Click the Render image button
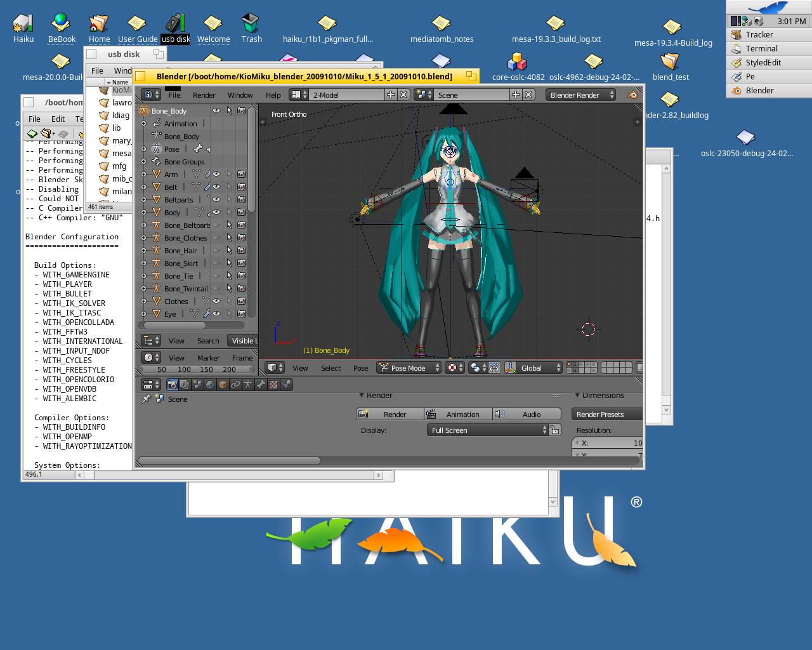 390,415
